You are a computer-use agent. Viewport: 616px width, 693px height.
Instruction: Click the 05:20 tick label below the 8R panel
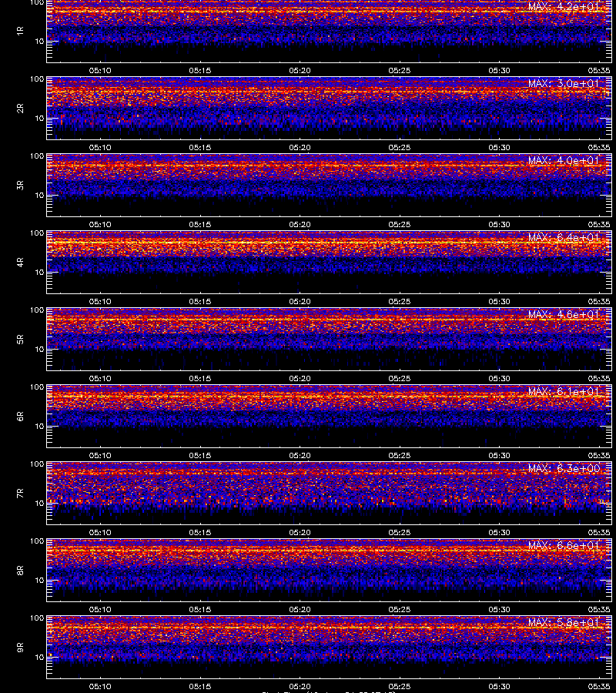[x=300, y=610]
